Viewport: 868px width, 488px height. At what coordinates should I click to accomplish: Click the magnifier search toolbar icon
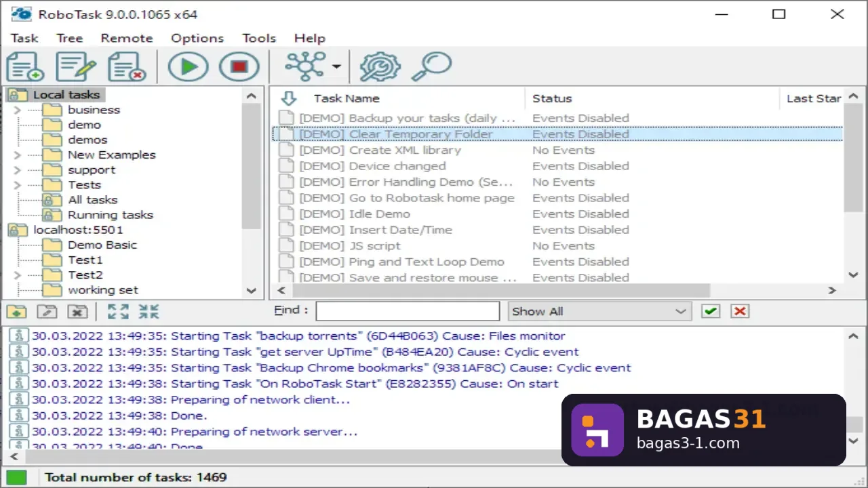(x=431, y=66)
